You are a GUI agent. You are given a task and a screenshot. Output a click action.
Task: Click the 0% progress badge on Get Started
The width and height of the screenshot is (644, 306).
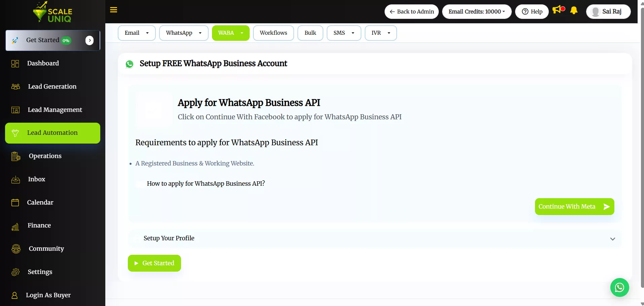(x=66, y=41)
